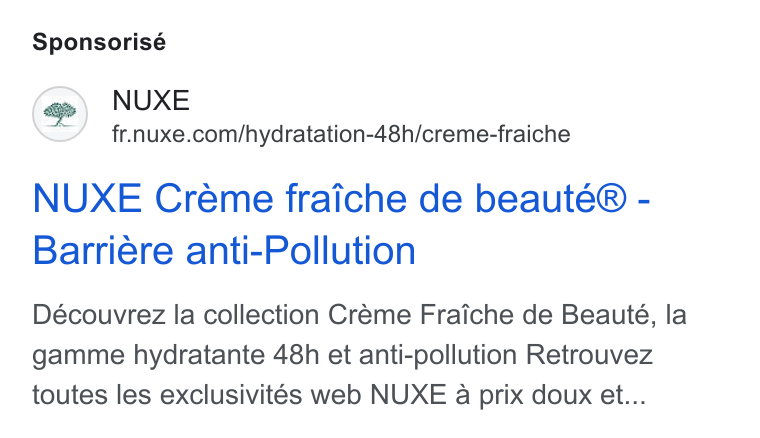
Task: Click the NUXE tree logo icon
Action: click(x=60, y=114)
